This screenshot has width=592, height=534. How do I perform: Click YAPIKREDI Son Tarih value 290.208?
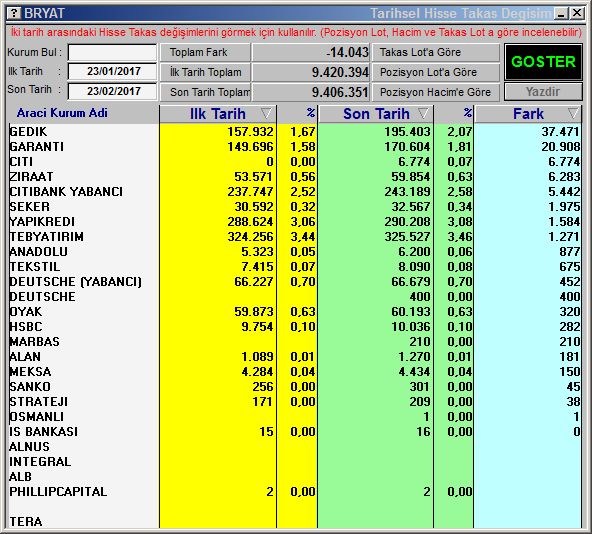click(407, 222)
